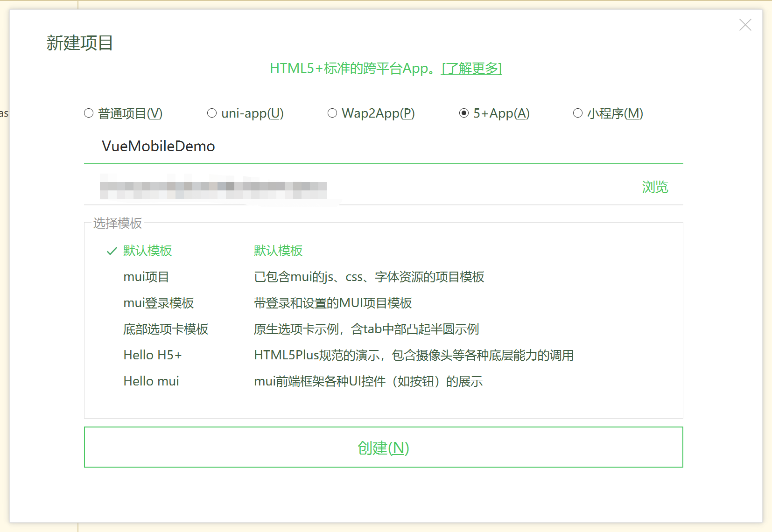This screenshot has height=532, width=772.
Task: Select the Hello H5+ template
Action: [152, 355]
